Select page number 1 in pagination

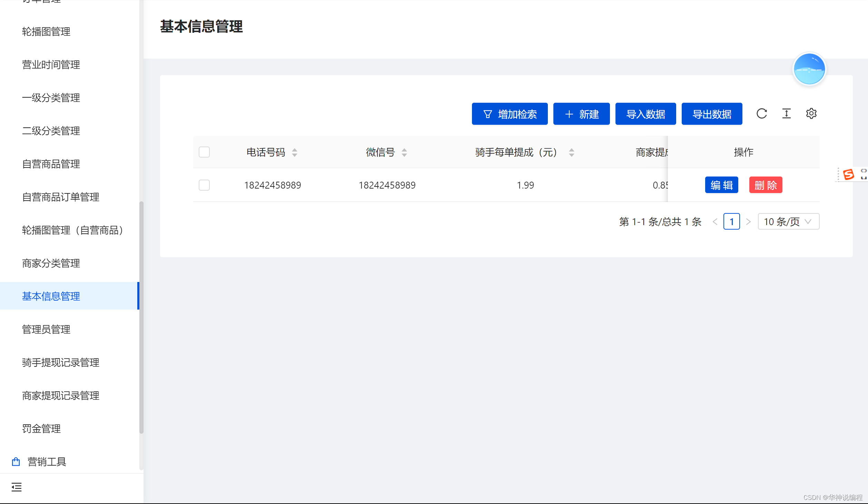tap(731, 222)
